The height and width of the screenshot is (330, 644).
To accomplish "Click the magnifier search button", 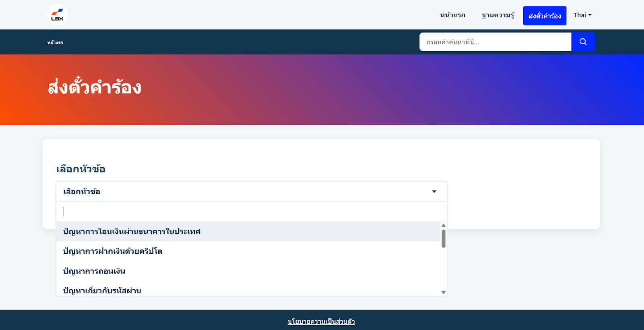I will tap(583, 42).
